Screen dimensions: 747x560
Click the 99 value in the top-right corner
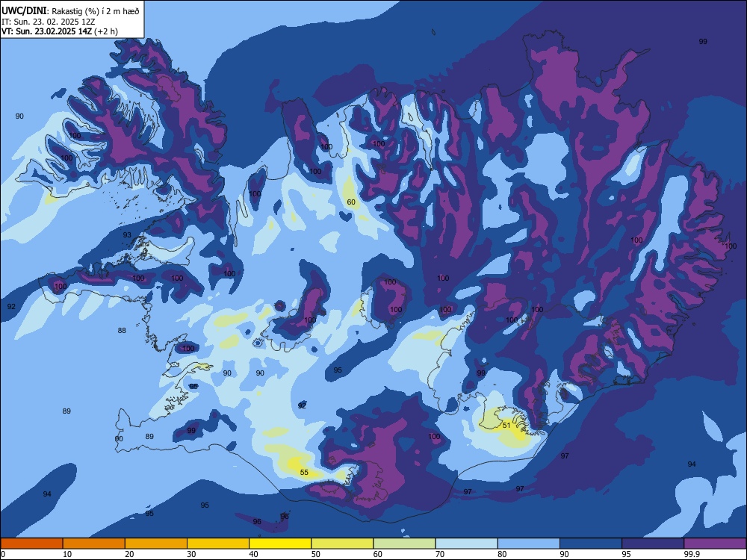click(703, 41)
